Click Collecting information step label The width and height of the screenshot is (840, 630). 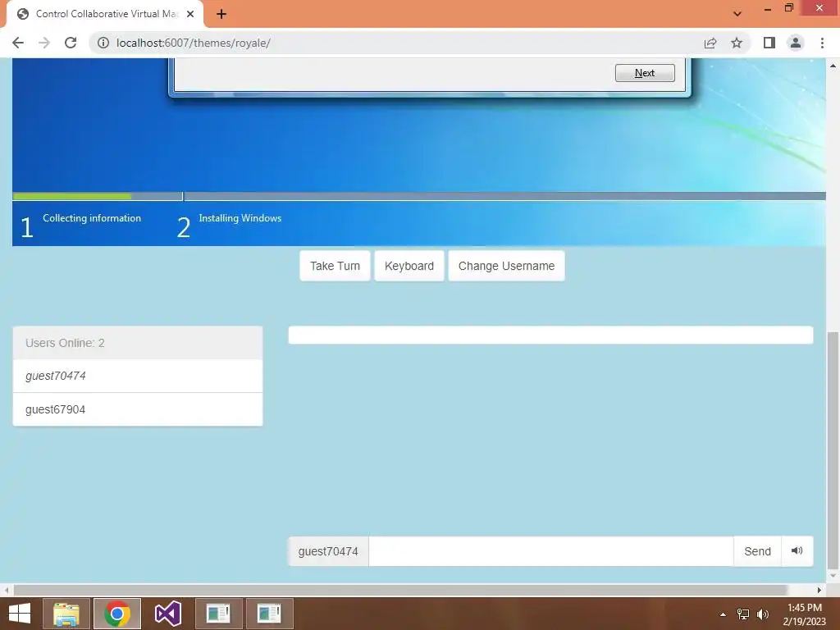pos(92,218)
